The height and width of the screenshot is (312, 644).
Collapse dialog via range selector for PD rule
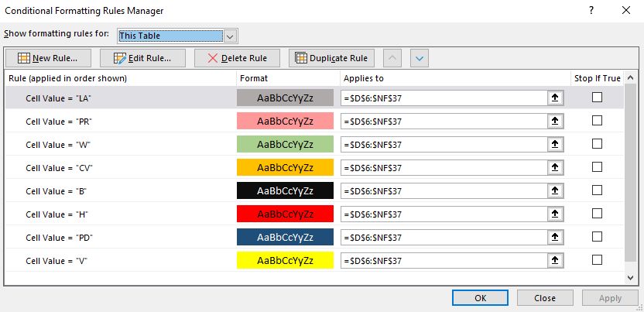tap(555, 237)
